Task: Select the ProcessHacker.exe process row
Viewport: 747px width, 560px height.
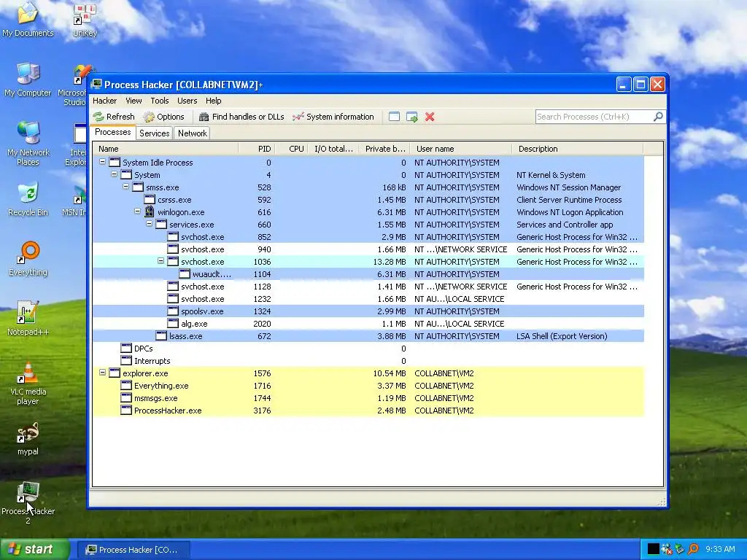Action: pos(368,411)
